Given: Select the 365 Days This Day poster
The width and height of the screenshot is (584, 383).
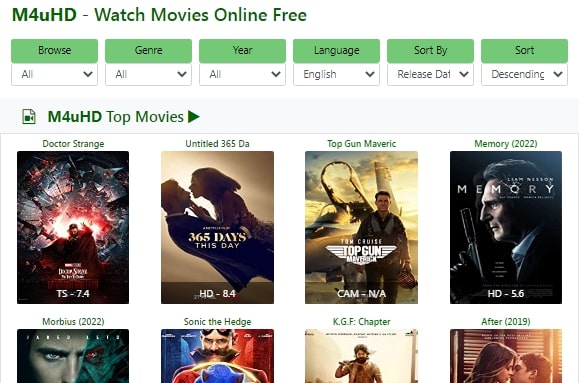Looking at the screenshot, I should click(218, 227).
